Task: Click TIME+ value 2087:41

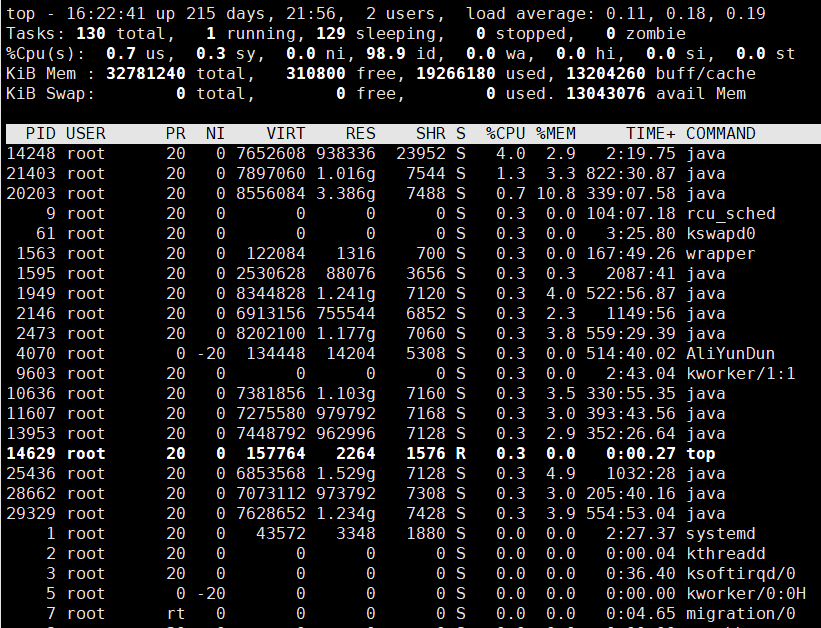Action: (641, 273)
